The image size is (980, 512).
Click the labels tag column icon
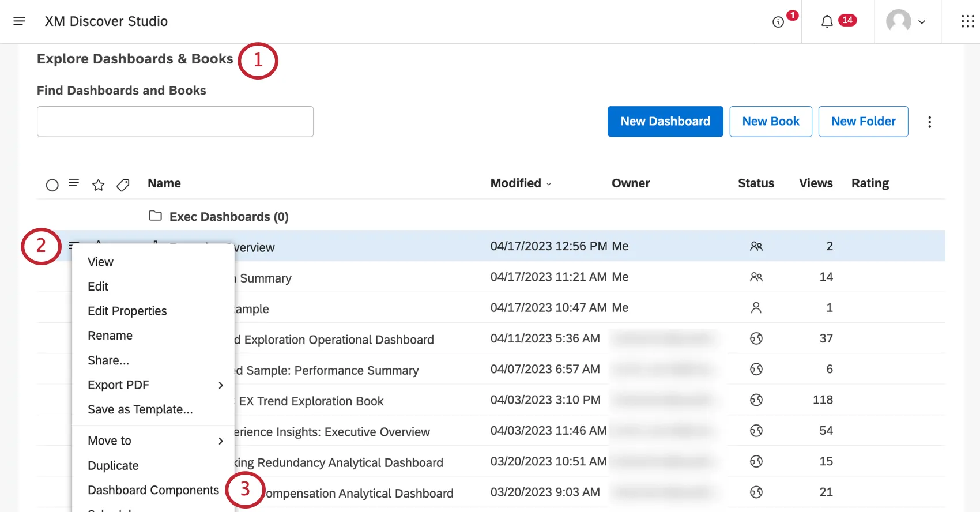[x=123, y=185]
